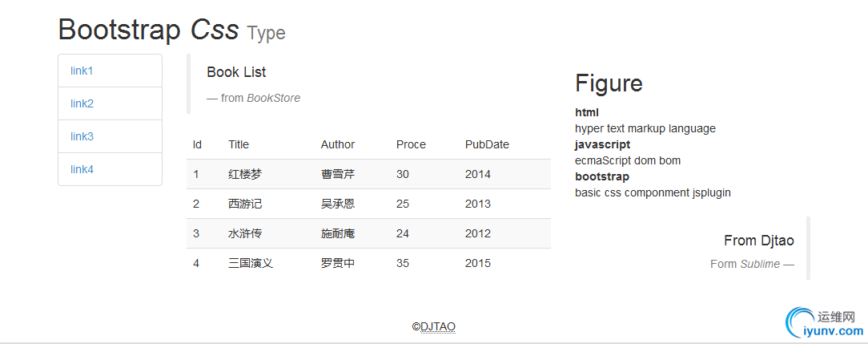
Task: Click the PubDate column header
Action: click(487, 144)
